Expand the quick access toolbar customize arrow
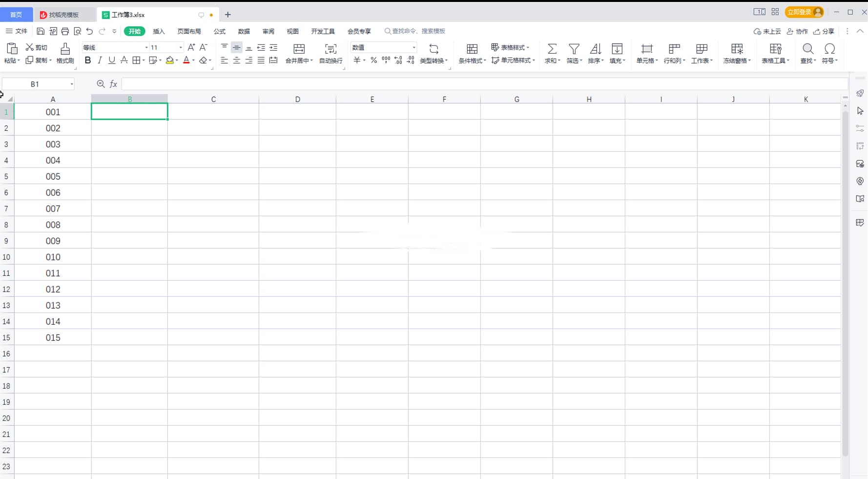The image size is (868, 479). click(x=114, y=31)
